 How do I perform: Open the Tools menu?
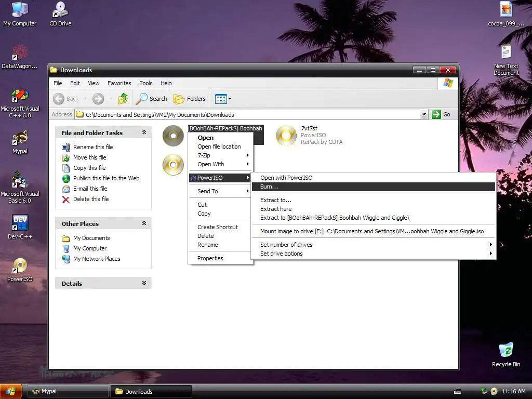coord(146,83)
